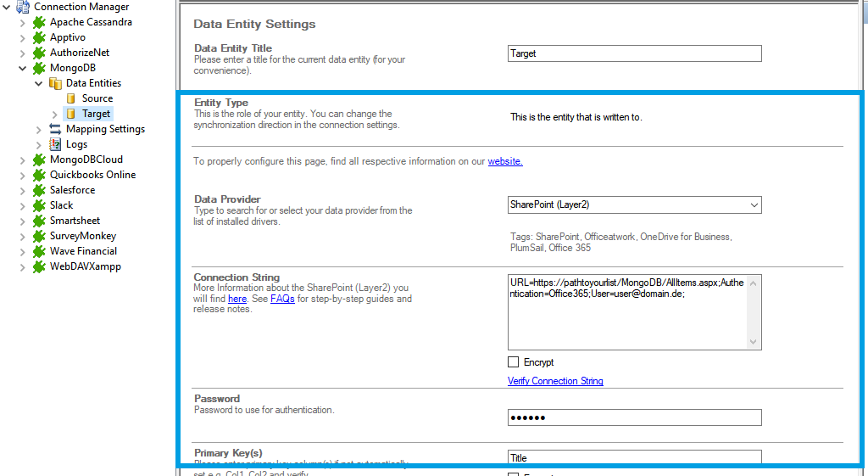
Task: Click the Apache Cassandra connection icon
Action: pyautogui.click(x=39, y=22)
